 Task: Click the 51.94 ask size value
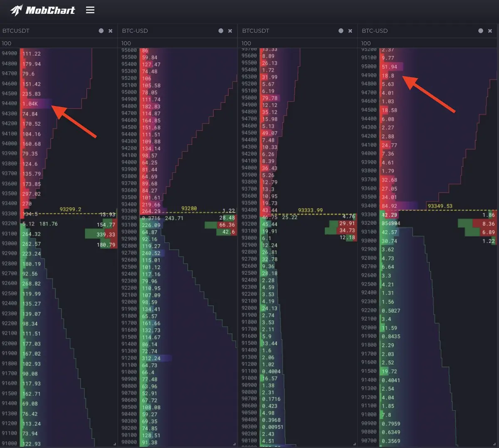[389, 67]
